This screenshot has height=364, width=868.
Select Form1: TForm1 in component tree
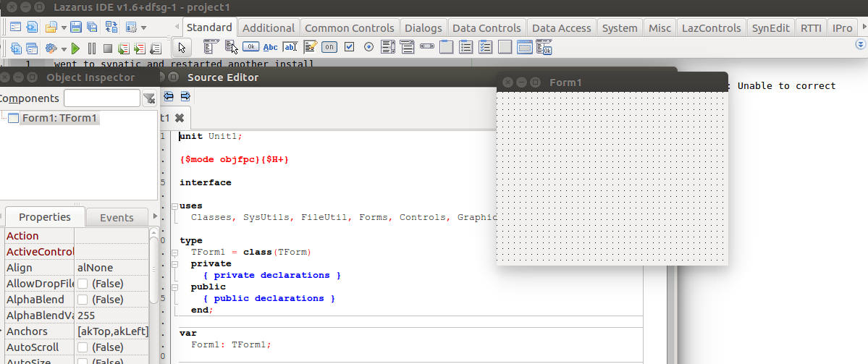(x=59, y=118)
